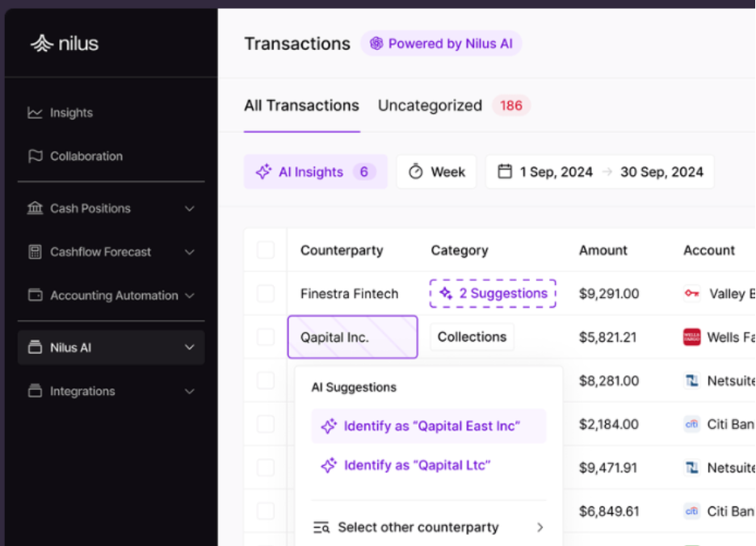Click sparkle icon beside Qapital East Inc
This screenshot has width=756, height=546.
(x=329, y=426)
